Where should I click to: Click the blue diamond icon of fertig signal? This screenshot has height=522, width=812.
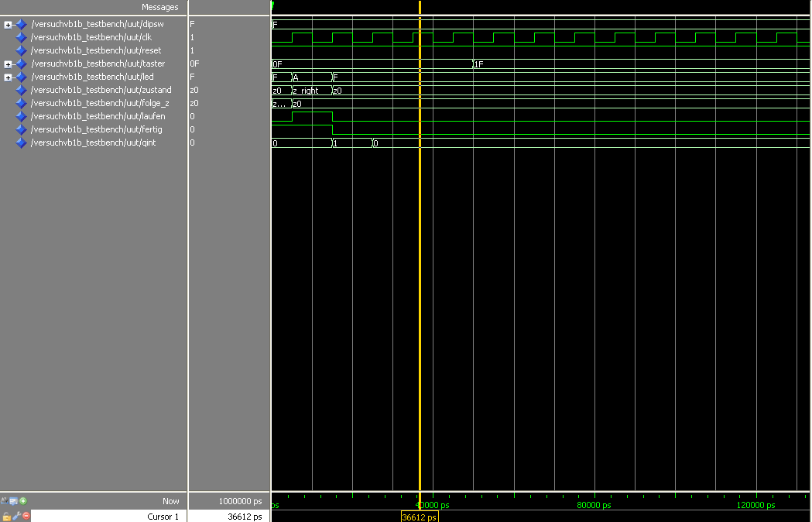pyautogui.click(x=21, y=129)
